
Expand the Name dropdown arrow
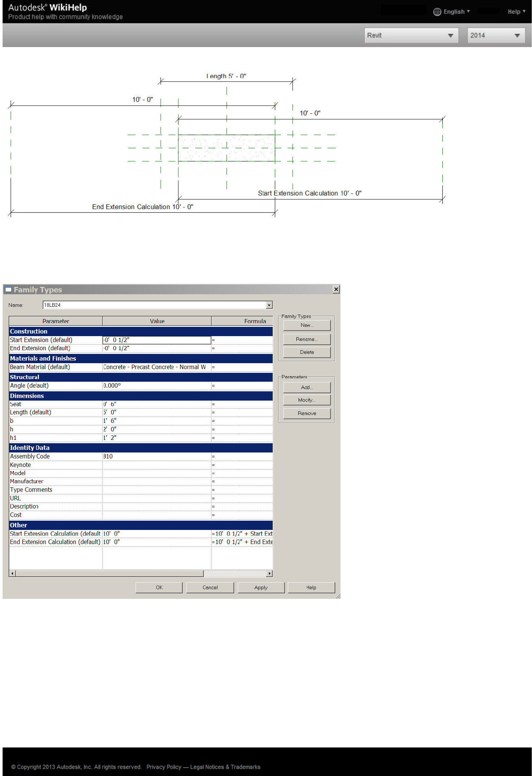click(x=269, y=305)
